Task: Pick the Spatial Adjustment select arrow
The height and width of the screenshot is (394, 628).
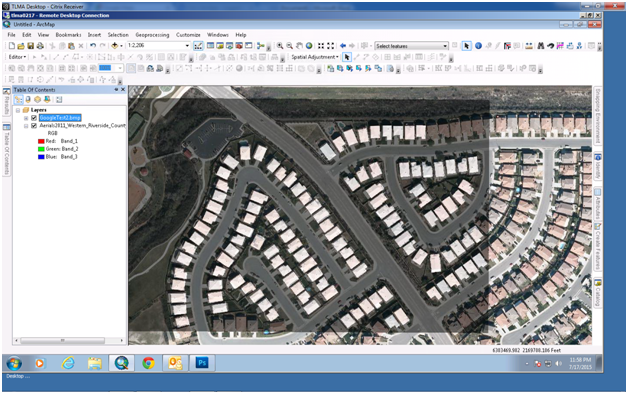Action: pyautogui.click(x=347, y=57)
